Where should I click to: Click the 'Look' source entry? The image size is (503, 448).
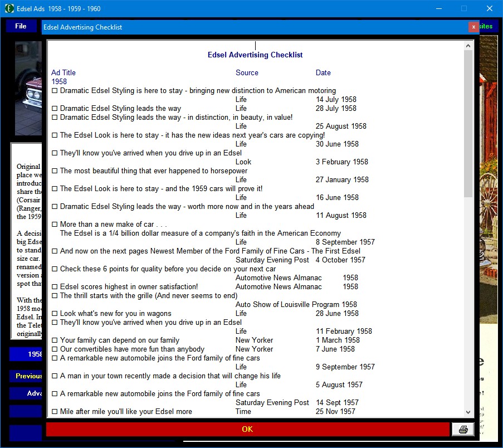(x=243, y=162)
